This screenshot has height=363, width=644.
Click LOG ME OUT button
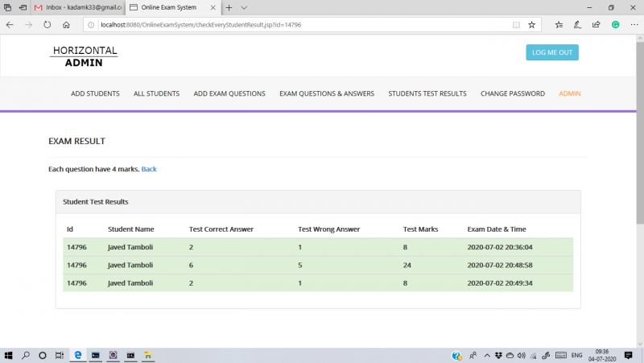(552, 52)
